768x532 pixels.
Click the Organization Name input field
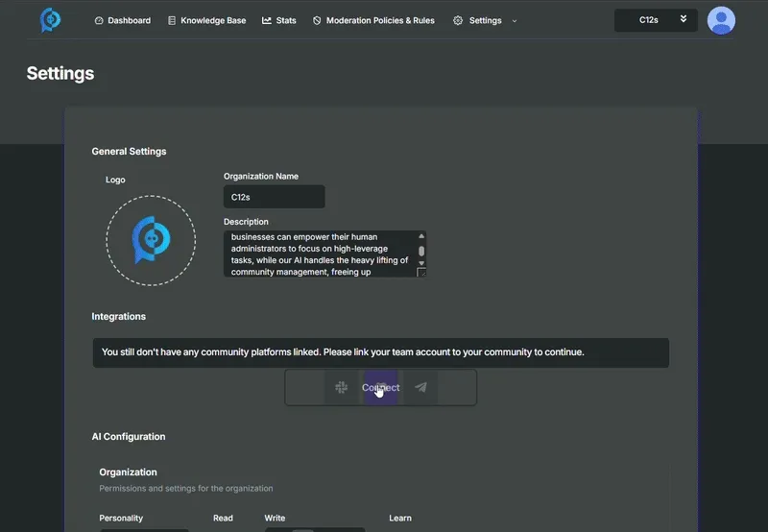(274, 197)
